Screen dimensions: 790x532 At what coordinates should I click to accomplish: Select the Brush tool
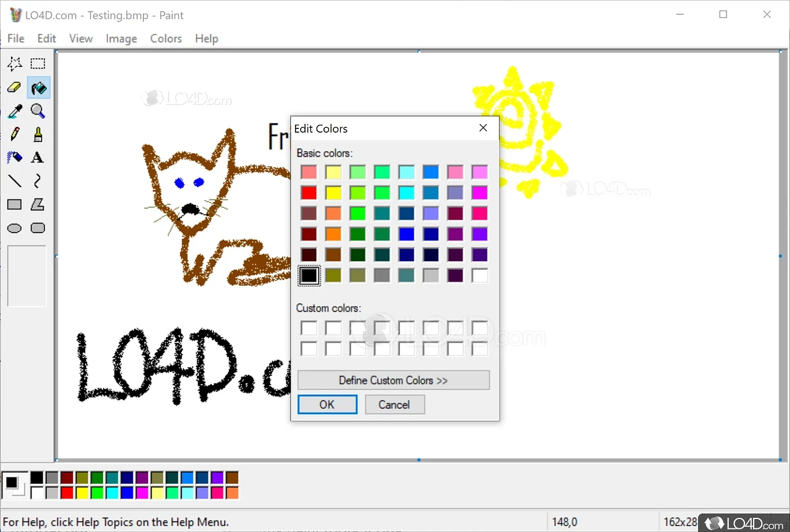[38, 134]
